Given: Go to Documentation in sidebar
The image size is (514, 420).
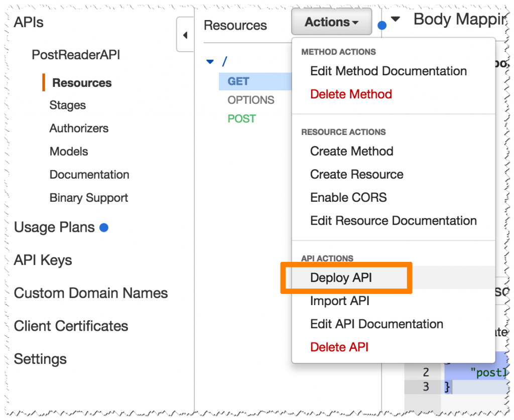Looking at the screenshot, I should tap(89, 175).
